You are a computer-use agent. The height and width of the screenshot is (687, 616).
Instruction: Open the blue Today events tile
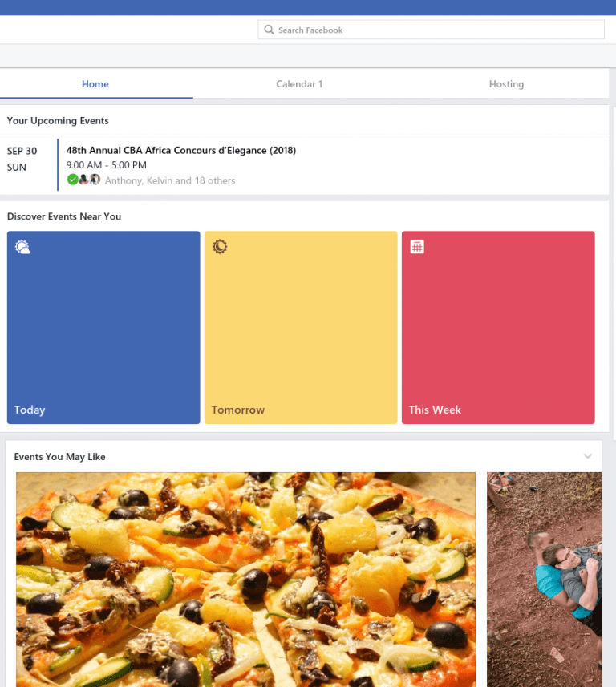103,327
